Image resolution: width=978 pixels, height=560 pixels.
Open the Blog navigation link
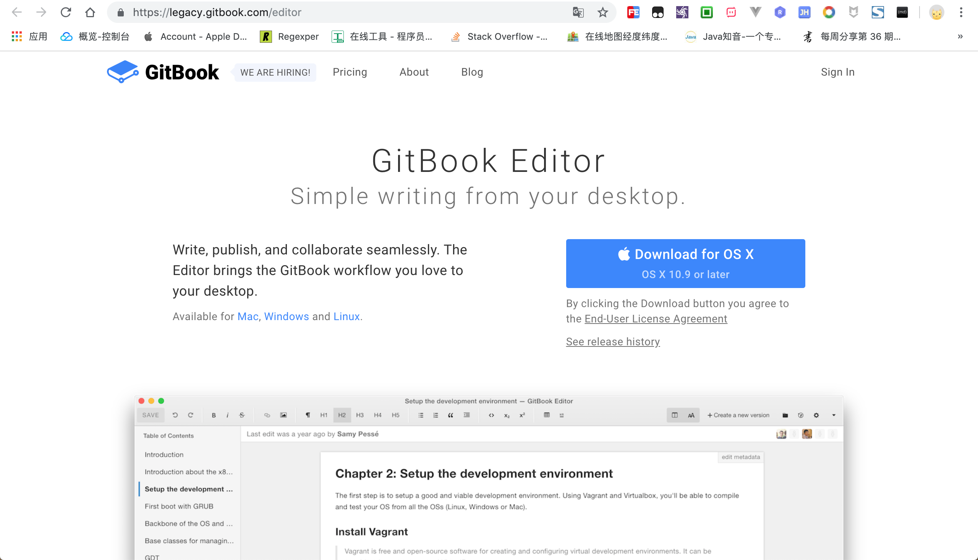472,72
